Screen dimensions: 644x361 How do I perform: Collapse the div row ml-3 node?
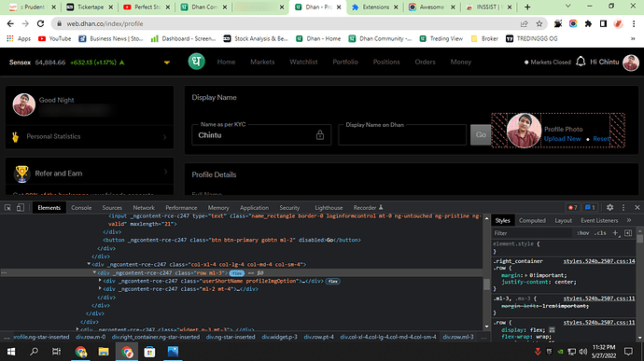point(94,272)
